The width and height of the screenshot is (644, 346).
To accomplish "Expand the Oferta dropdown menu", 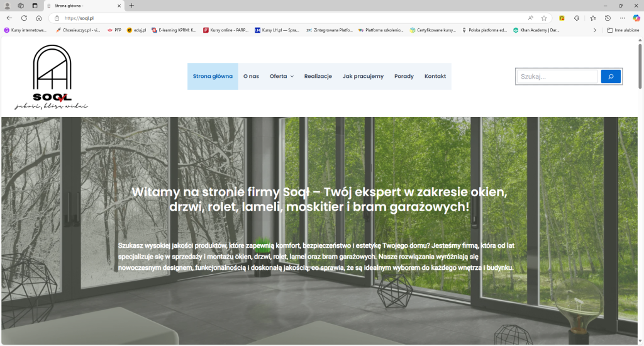I will [x=281, y=76].
